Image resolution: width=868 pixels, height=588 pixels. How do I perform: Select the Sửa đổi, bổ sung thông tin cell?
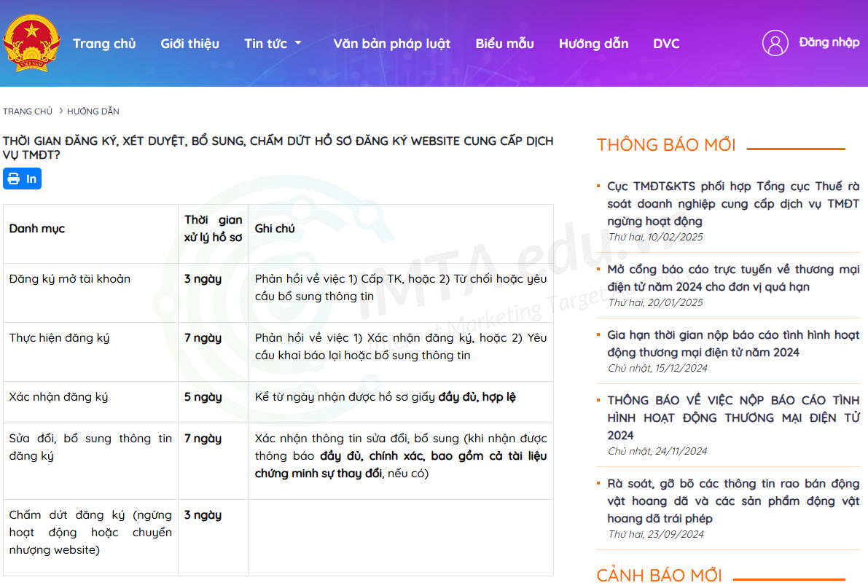tap(90, 461)
